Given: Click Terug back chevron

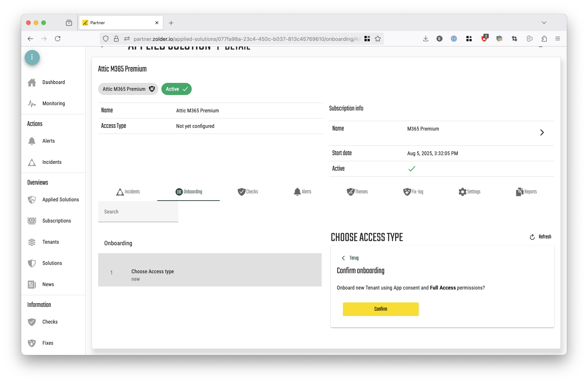Looking at the screenshot, I should click(x=343, y=258).
